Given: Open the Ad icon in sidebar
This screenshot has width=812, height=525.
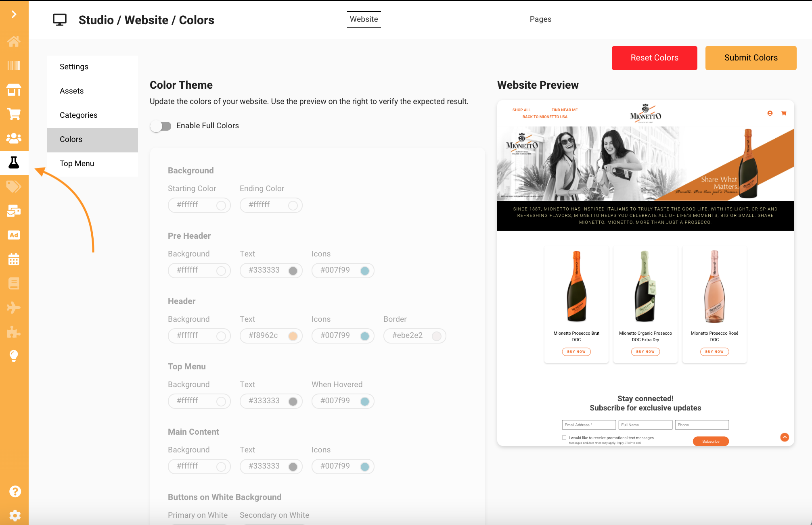Looking at the screenshot, I should click(x=14, y=235).
